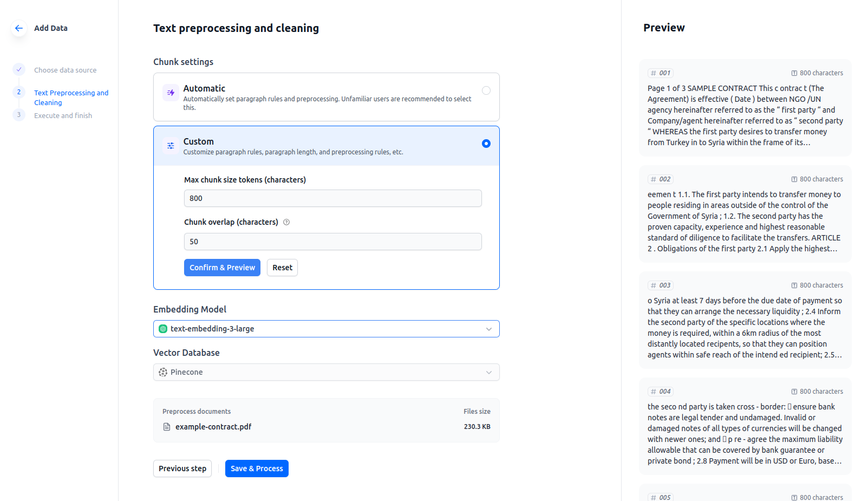The image size is (868, 501).
Task: Click the checkmark icon for Choose data source
Action: (x=19, y=69)
